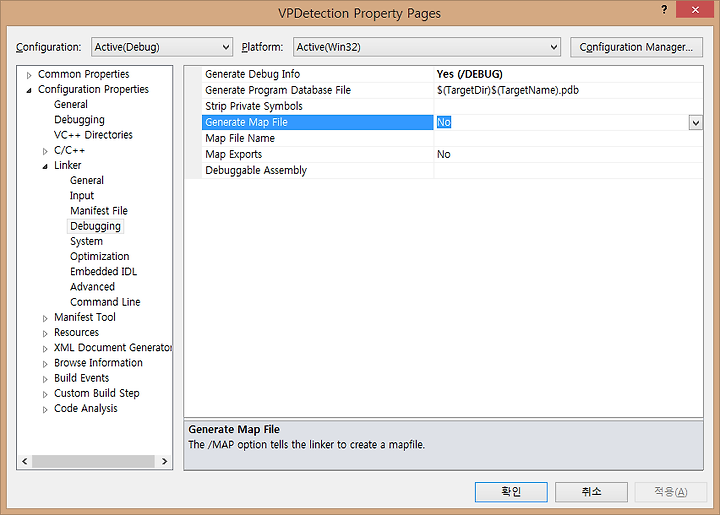Click the Configuration Manager button
The image size is (720, 515).
[636, 47]
